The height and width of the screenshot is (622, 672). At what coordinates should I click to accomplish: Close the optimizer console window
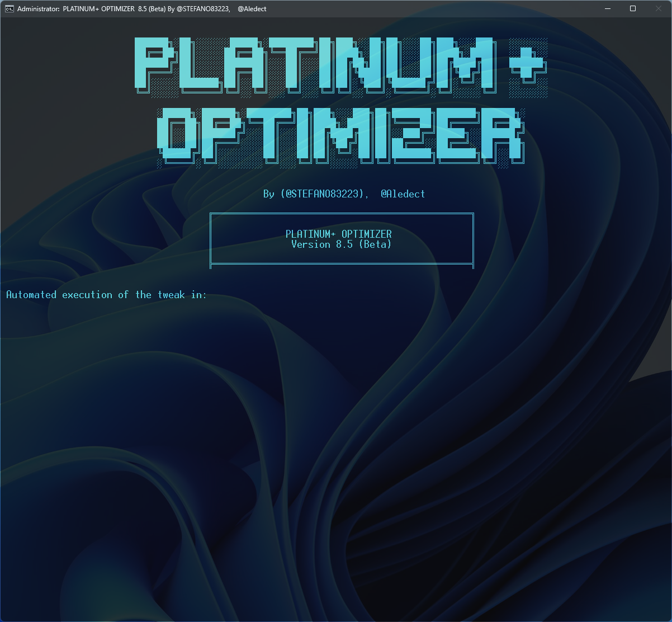[x=658, y=8]
